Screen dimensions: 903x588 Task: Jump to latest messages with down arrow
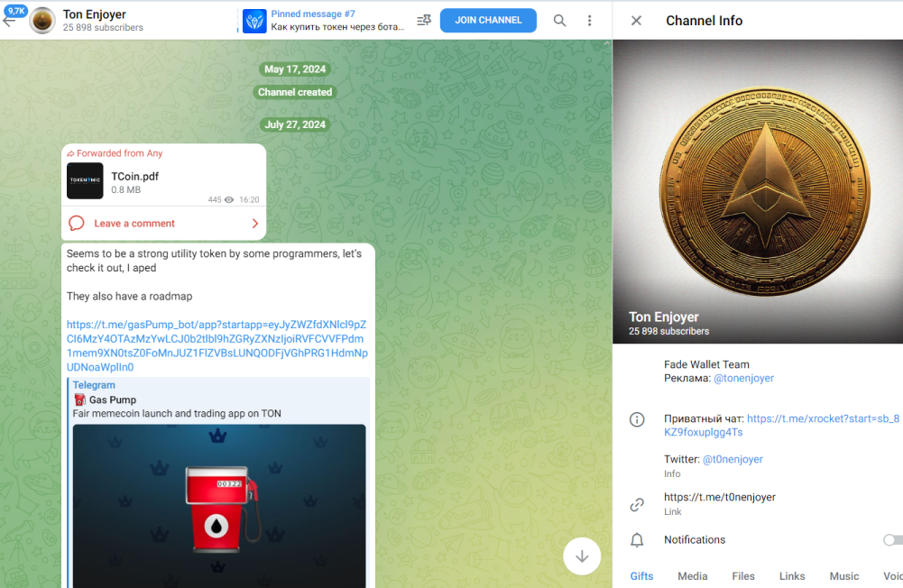[582, 556]
